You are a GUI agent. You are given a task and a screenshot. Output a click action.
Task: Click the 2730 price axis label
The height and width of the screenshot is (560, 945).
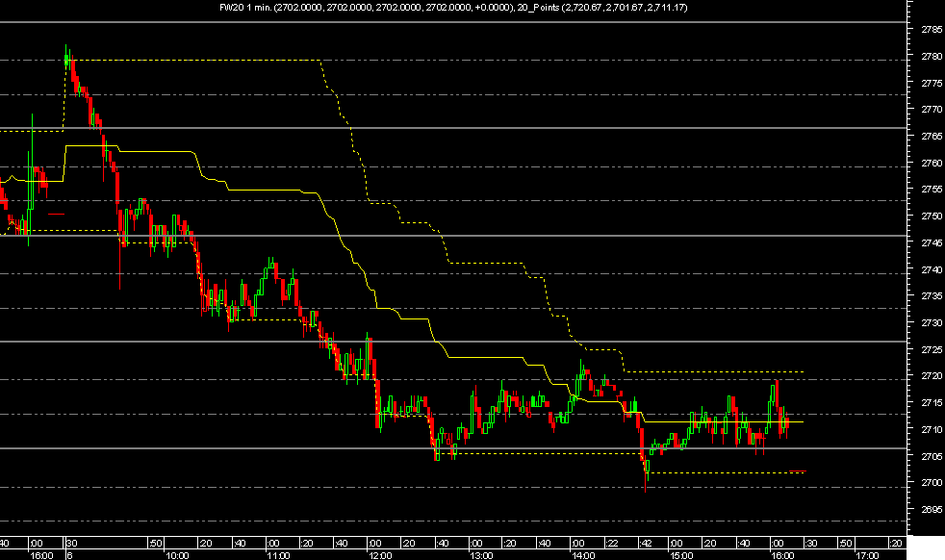[932, 322]
